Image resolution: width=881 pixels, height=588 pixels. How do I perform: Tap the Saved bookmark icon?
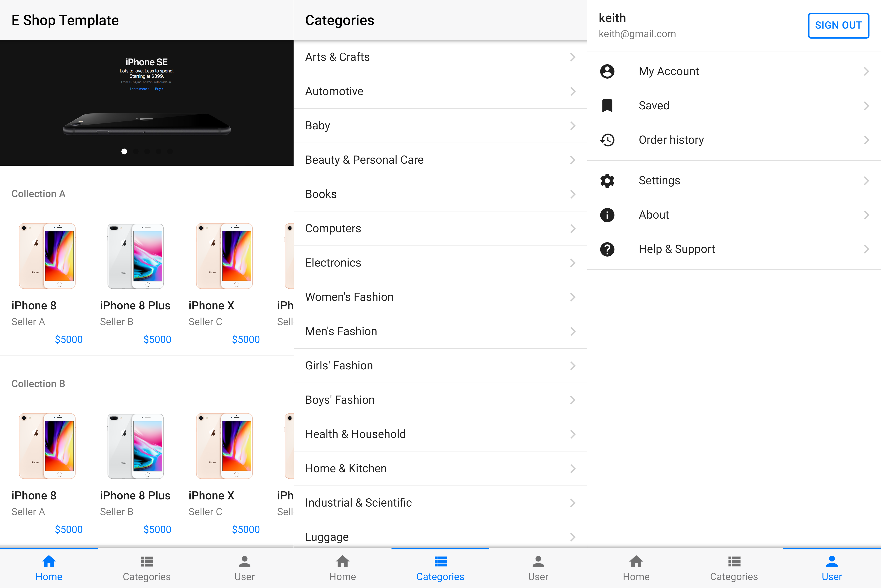[x=607, y=106]
